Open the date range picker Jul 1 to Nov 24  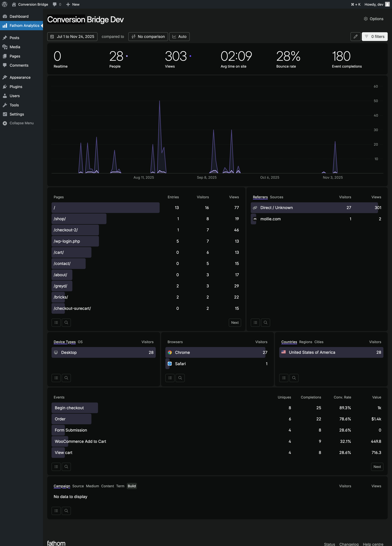click(x=72, y=37)
